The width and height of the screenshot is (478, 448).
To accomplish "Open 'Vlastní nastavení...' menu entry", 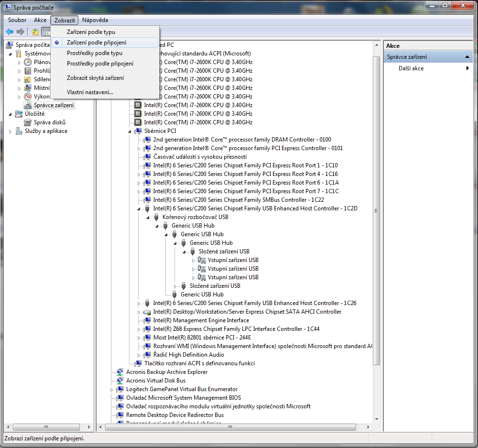I will [x=90, y=92].
